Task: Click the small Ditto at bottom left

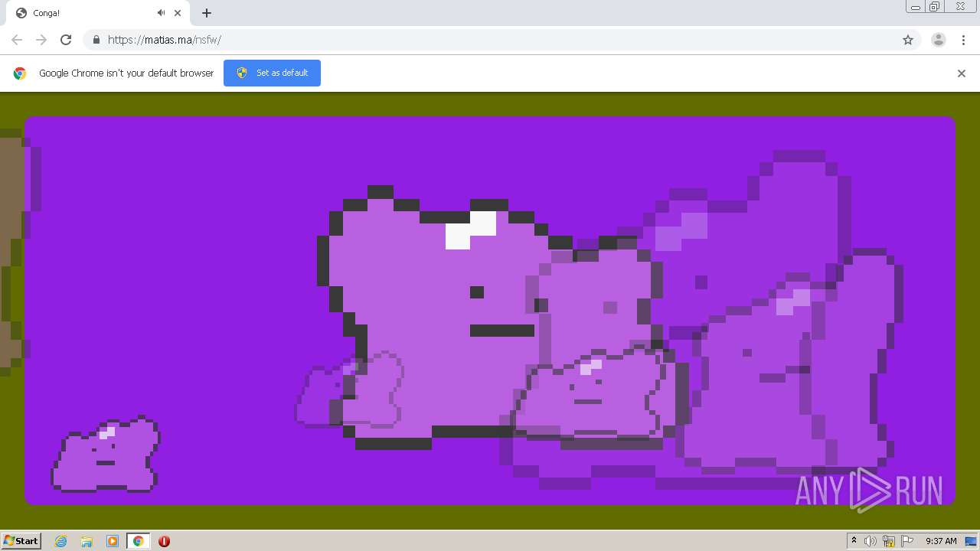Action: [x=106, y=455]
